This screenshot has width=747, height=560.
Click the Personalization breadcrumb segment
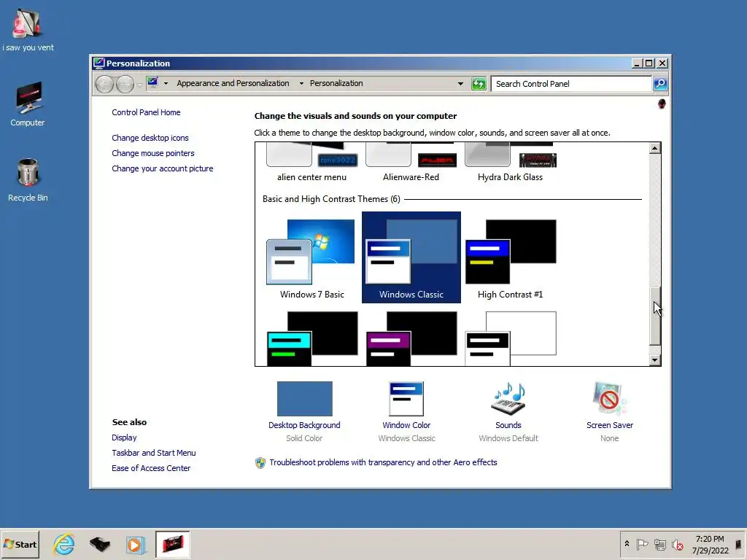(x=336, y=83)
